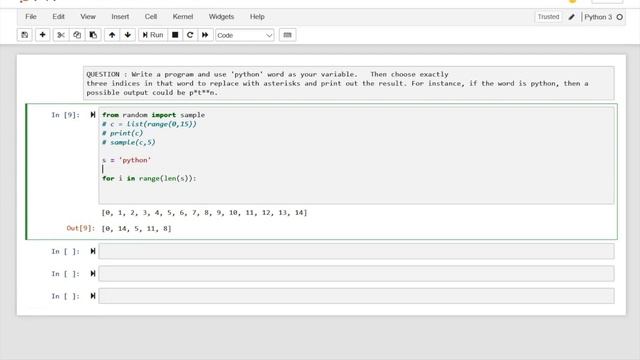Click the Out[9] result [0, 14, 5, 11, 8]
This screenshot has width=640, height=360.
coord(136,229)
